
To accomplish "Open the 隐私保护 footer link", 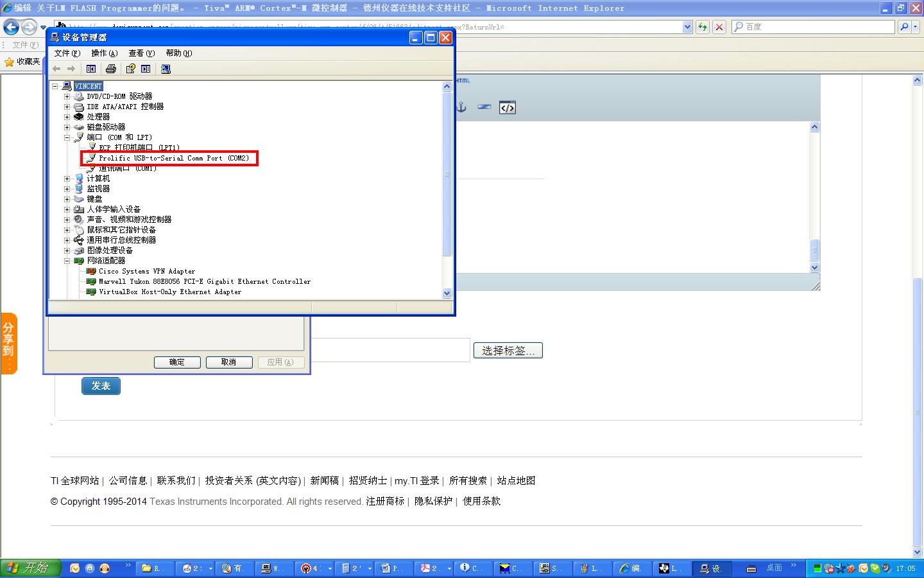I will pyautogui.click(x=433, y=501).
